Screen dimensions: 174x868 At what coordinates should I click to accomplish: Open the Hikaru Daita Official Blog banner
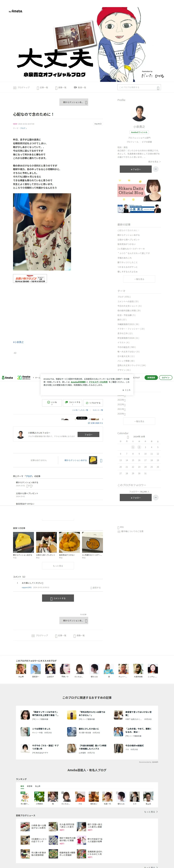[139, 190]
